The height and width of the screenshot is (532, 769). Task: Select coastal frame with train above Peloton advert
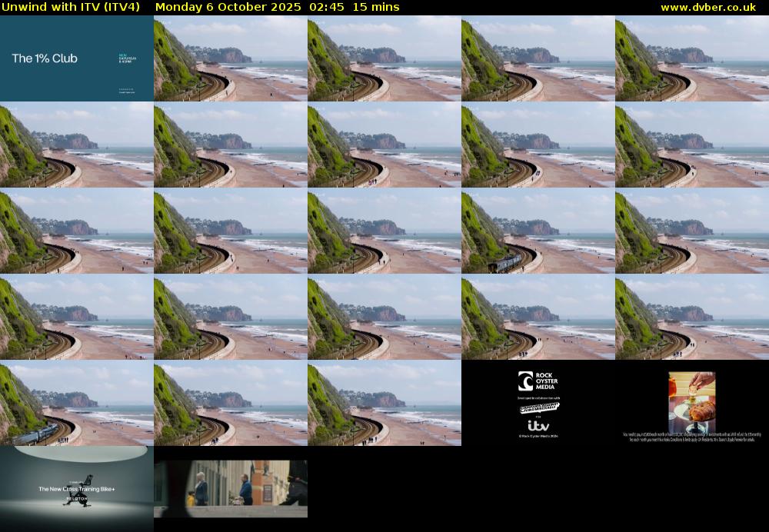tap(76, 403)
